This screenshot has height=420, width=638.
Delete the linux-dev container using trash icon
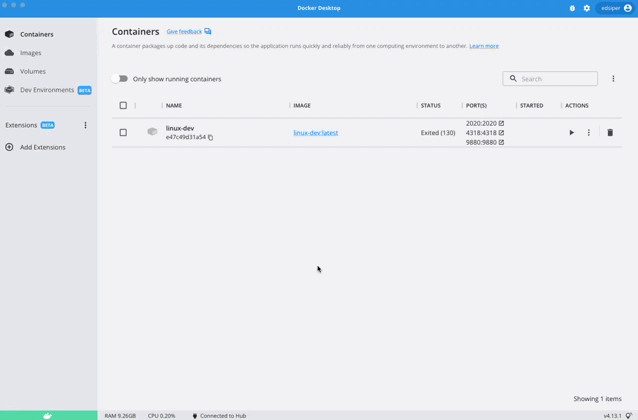coord(610,133)
